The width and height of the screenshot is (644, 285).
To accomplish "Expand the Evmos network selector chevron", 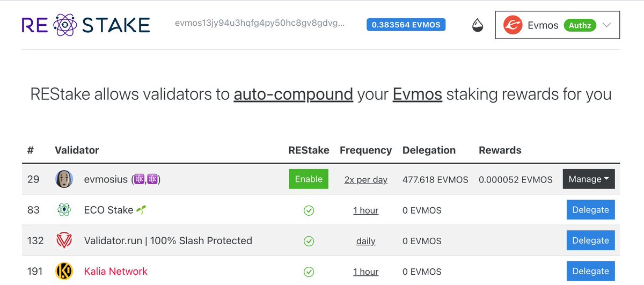I will (x=606, y=25).
